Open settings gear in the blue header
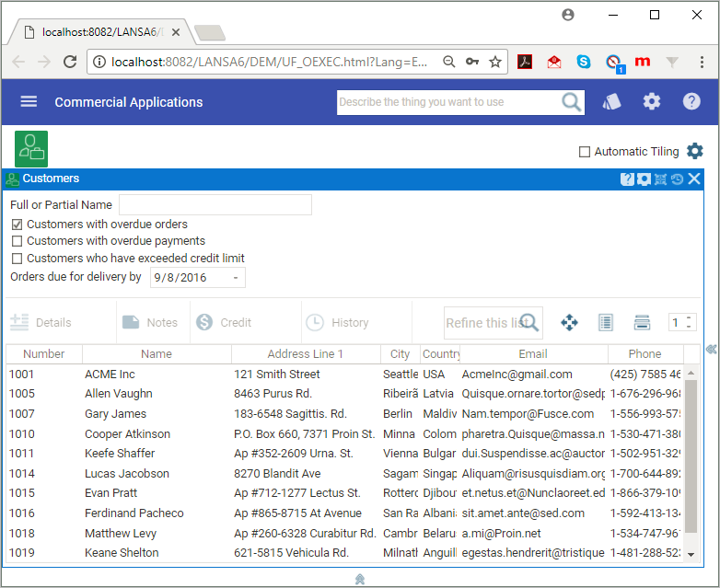 [652, 102]
